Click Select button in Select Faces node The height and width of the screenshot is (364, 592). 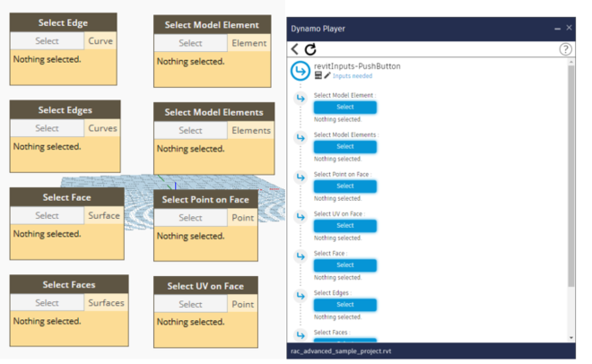click(x=47, y=303)
